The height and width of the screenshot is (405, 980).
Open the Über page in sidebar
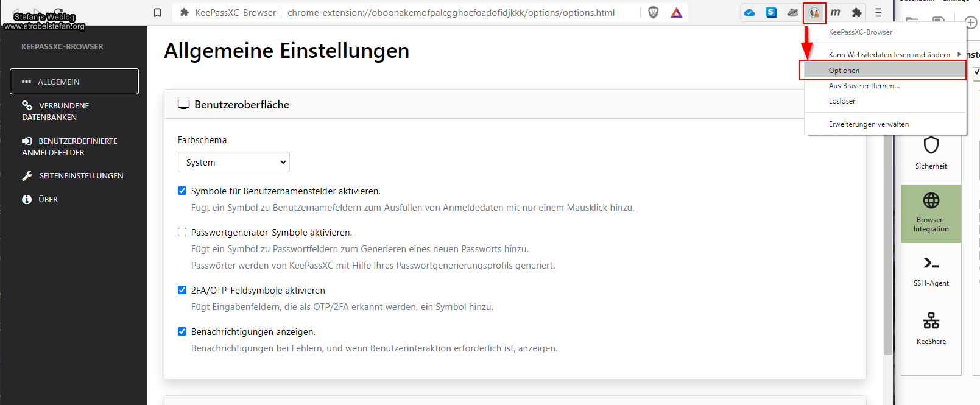click(x=74, y=199)
